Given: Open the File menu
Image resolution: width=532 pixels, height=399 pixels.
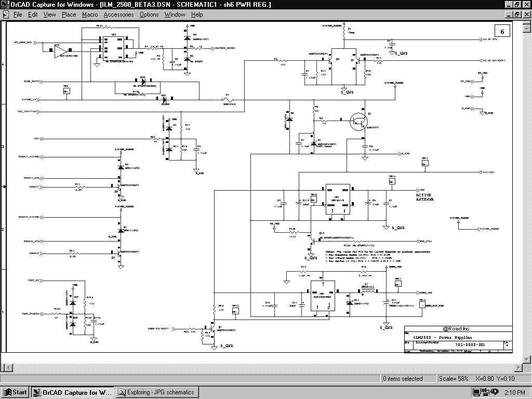Looking at the screenshot, I should pyautogui.click(x=18, y=15).
